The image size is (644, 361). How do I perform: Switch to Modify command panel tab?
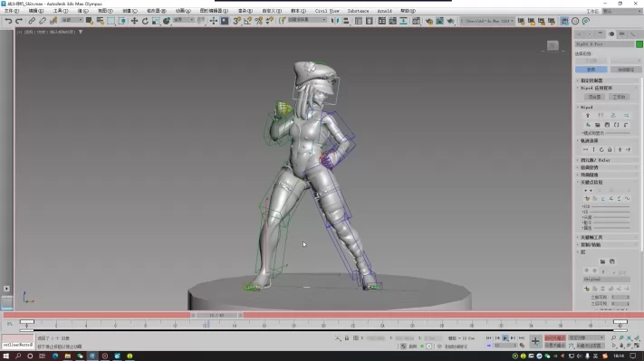(x=590, y=34)
